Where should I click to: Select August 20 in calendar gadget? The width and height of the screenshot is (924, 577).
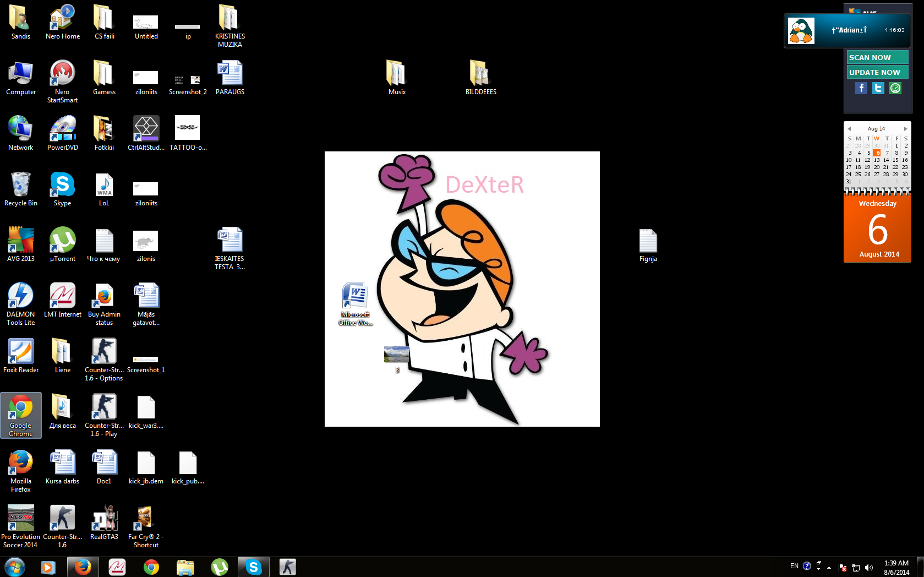877,167
